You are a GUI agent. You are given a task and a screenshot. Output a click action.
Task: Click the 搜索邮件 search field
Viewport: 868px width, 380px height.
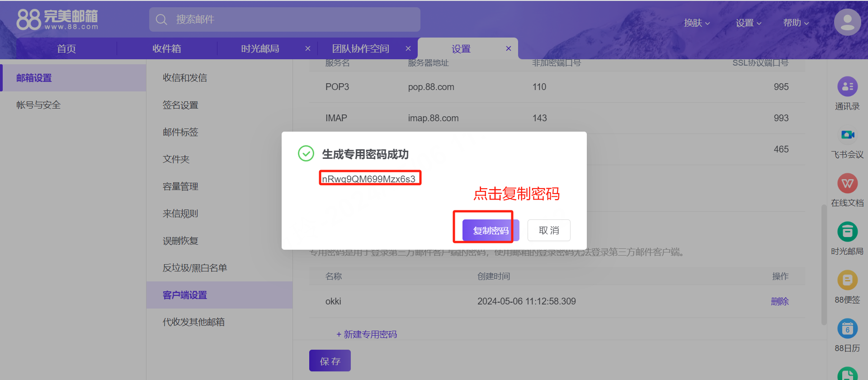pos(285,19)
